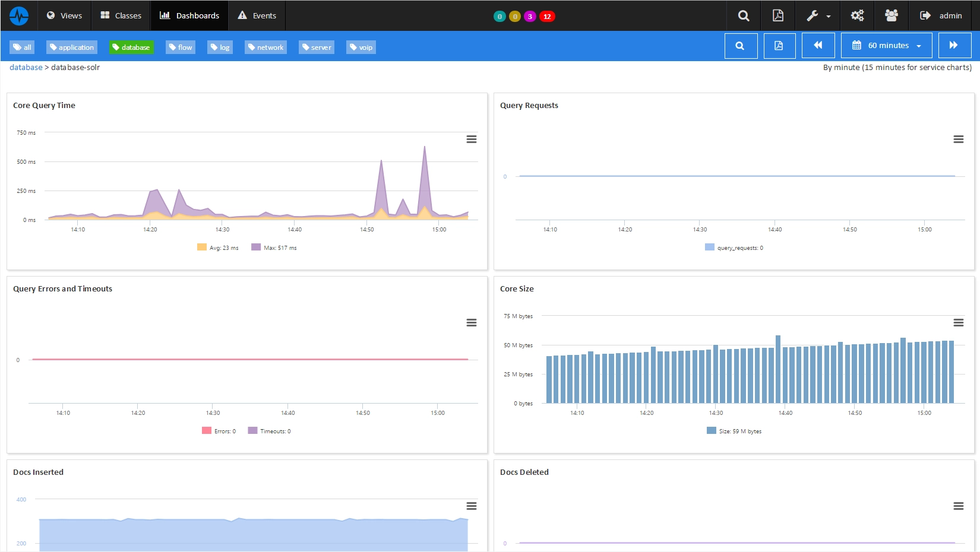Screen dimensions: 980x552
Task: Select the 'network' tag filter
Action: tap(266, 47)
